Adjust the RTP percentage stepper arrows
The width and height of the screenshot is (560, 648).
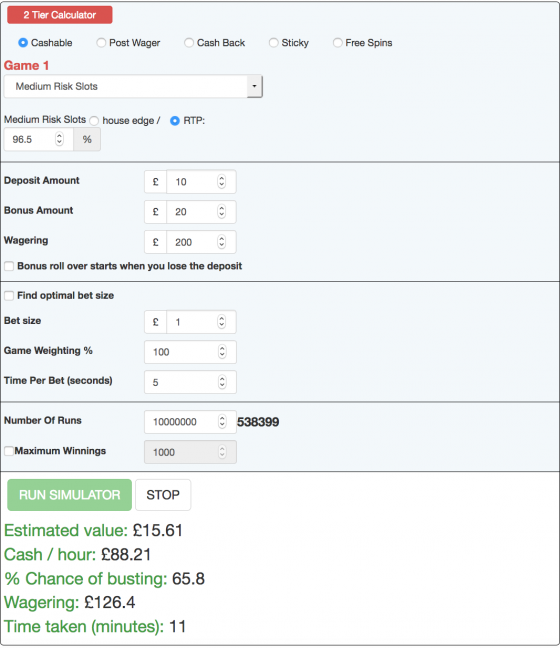pyautogui.click(x=60, y=139)
